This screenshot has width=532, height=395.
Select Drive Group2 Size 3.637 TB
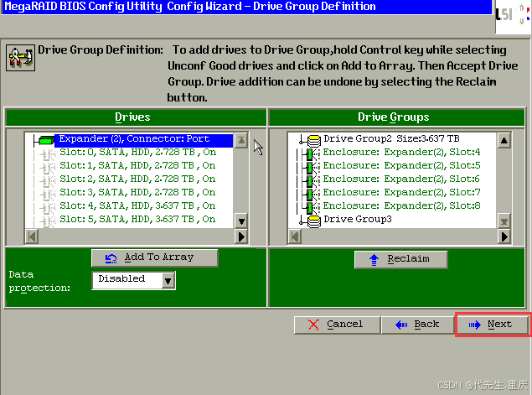pos(391,139)
